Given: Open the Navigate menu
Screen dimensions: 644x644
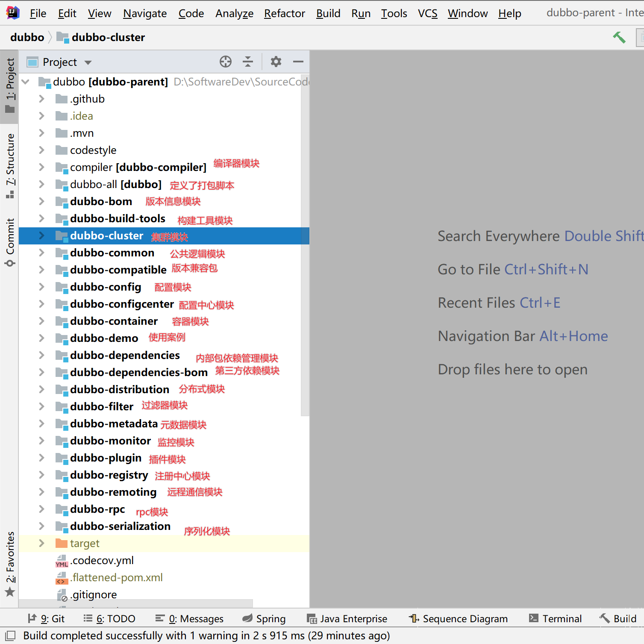Looking at the screenshot, I should click(x=145, y=13).
